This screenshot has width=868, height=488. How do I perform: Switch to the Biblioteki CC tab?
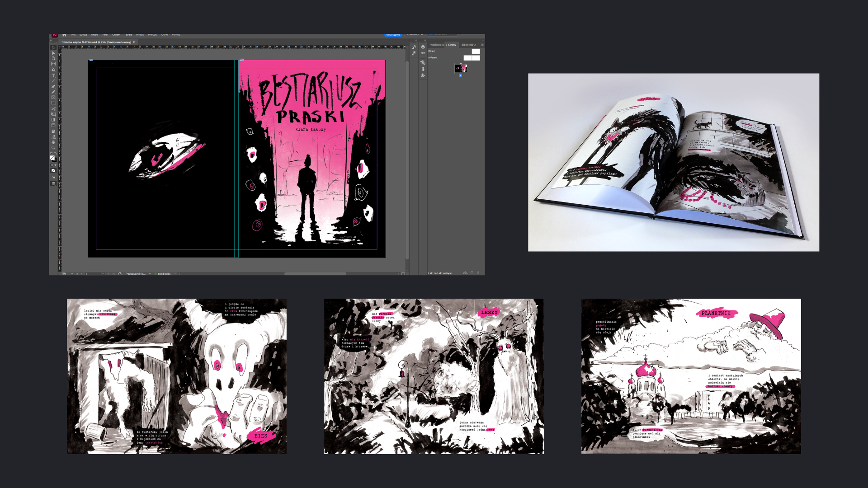469,45
